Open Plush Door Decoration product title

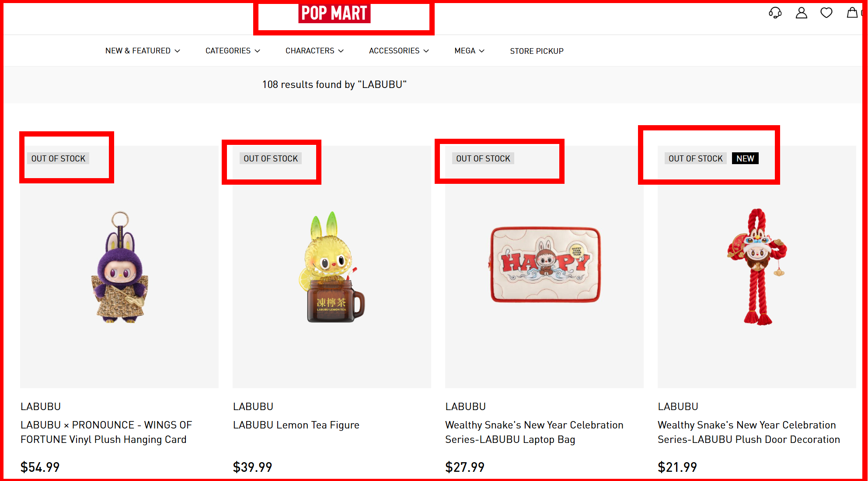749,432
